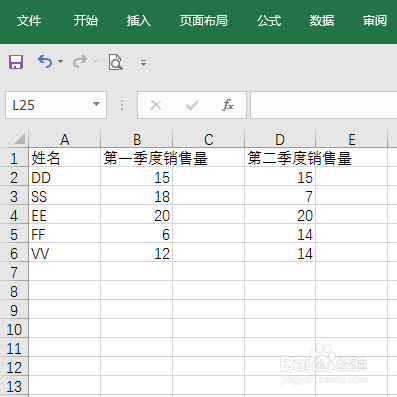
Task: Open the 公式 tab
Action: [x=269, y=21]
